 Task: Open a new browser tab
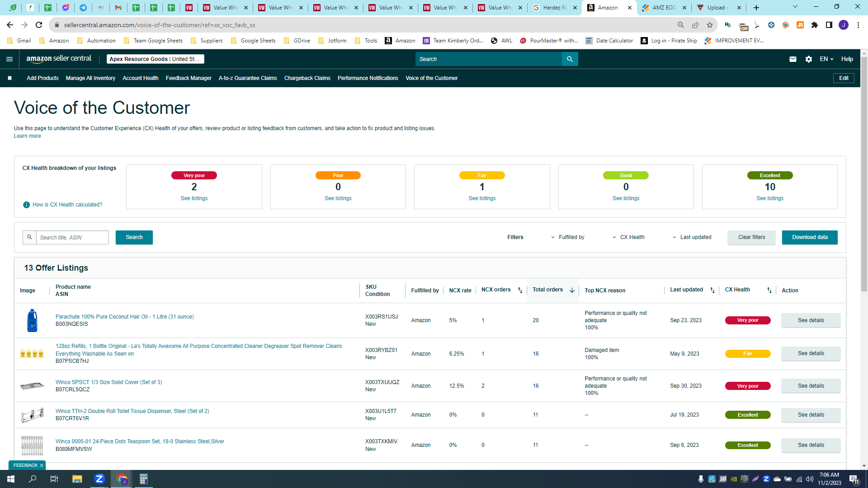(756, 8)
